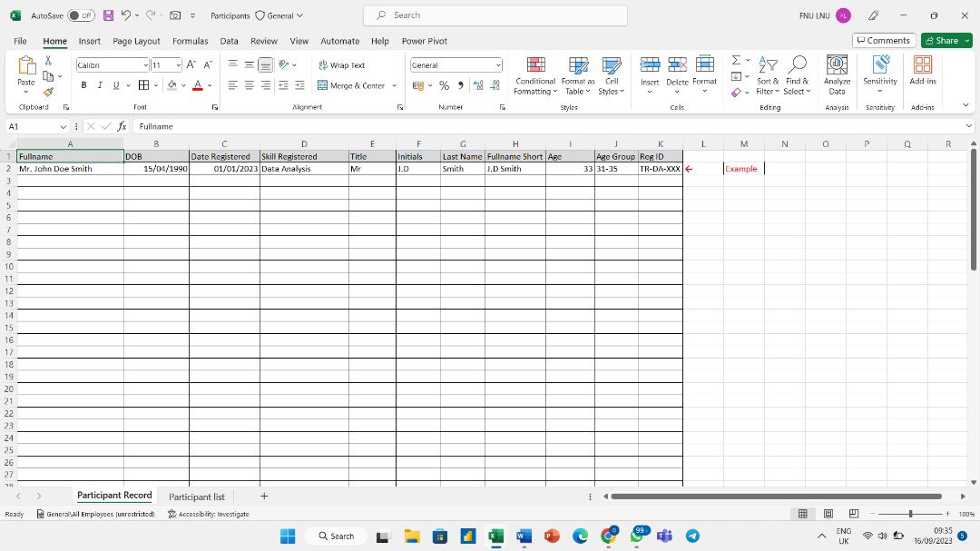Click the Share button
980x551 pixels.
click(x=945, y=40)
